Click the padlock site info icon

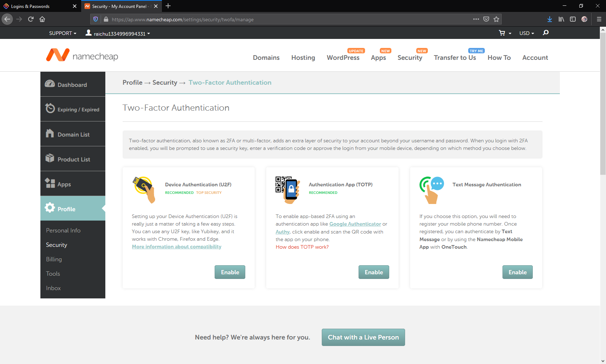coord(106,19)
